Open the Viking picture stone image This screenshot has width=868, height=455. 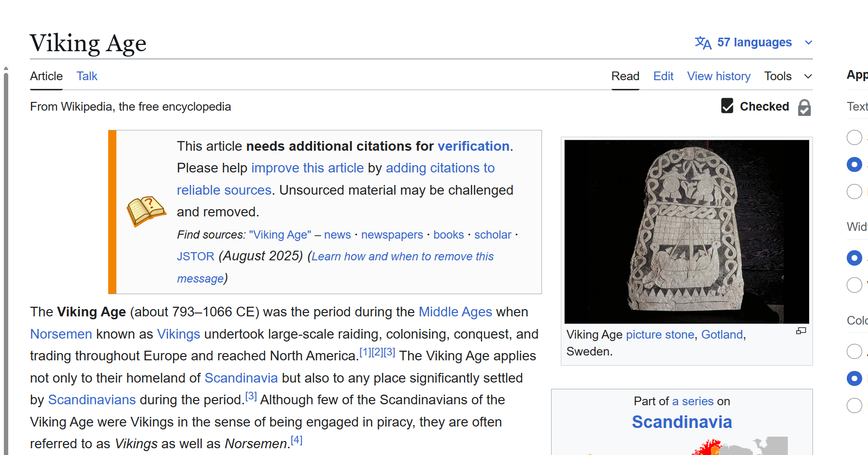click(686, 231)
